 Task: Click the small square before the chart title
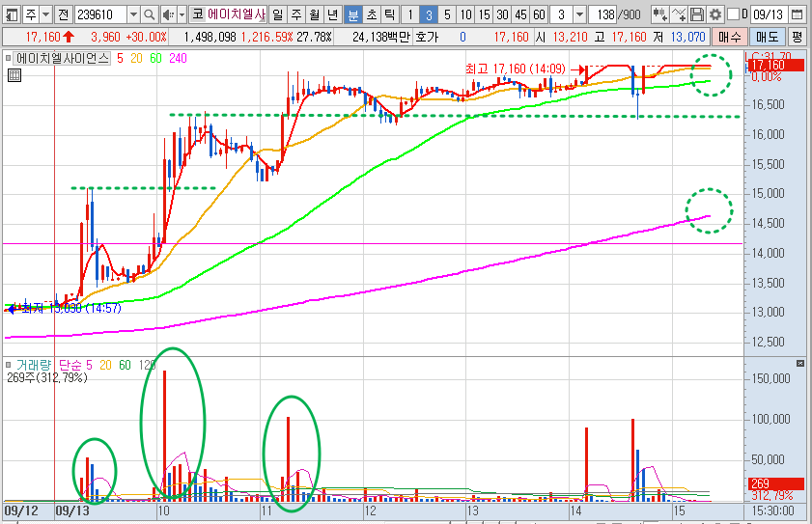[x=8, y=58]
